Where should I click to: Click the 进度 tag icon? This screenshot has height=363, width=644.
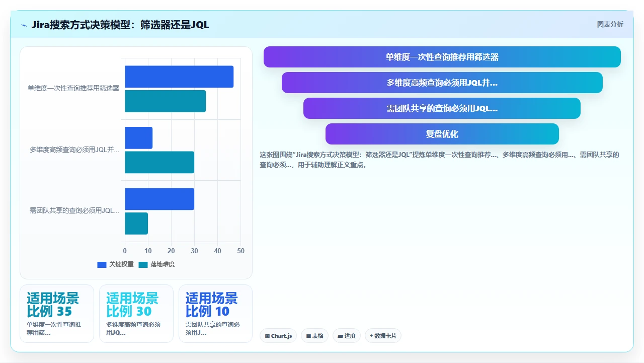(341, 336)
